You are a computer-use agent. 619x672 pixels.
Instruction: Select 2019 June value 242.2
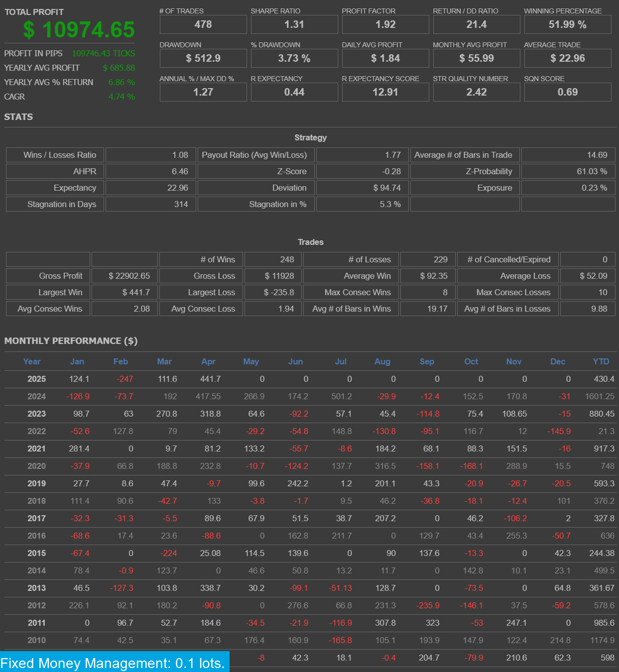[298, 483]
